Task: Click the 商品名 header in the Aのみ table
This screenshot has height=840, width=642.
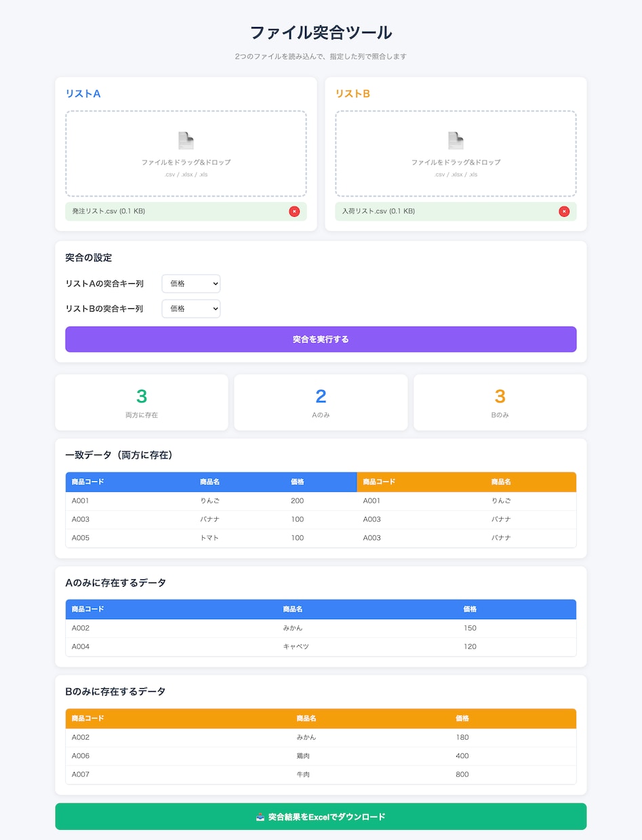Action: point(293,610)
